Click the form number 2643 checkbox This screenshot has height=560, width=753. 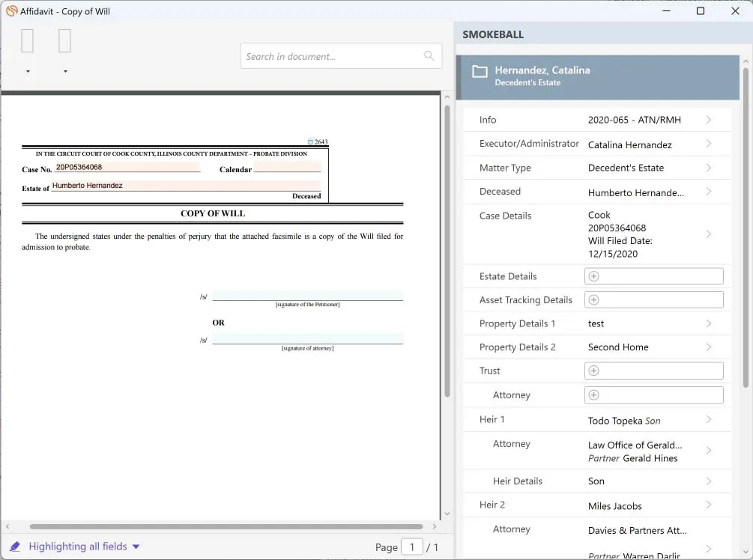310,141
